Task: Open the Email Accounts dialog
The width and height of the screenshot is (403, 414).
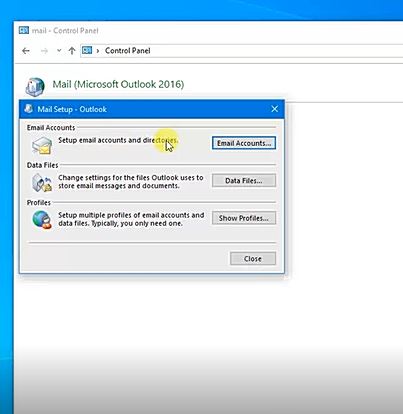Action: (244, 143)
